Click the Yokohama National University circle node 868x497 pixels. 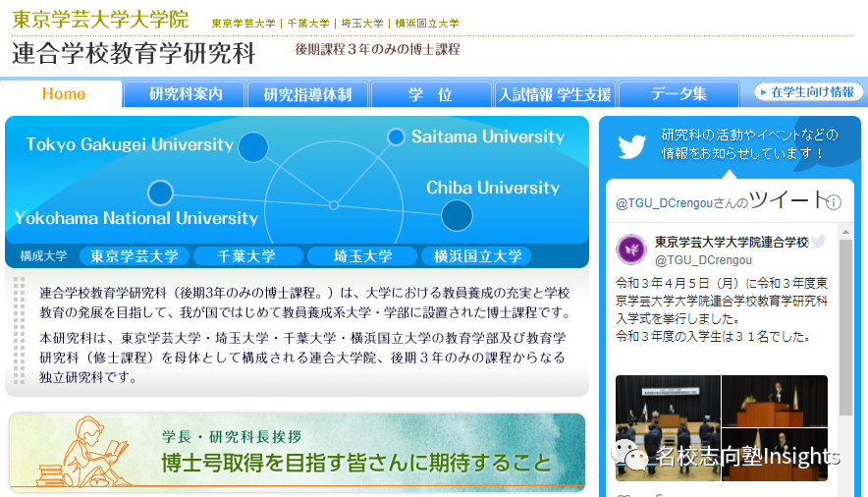(160, 193)
